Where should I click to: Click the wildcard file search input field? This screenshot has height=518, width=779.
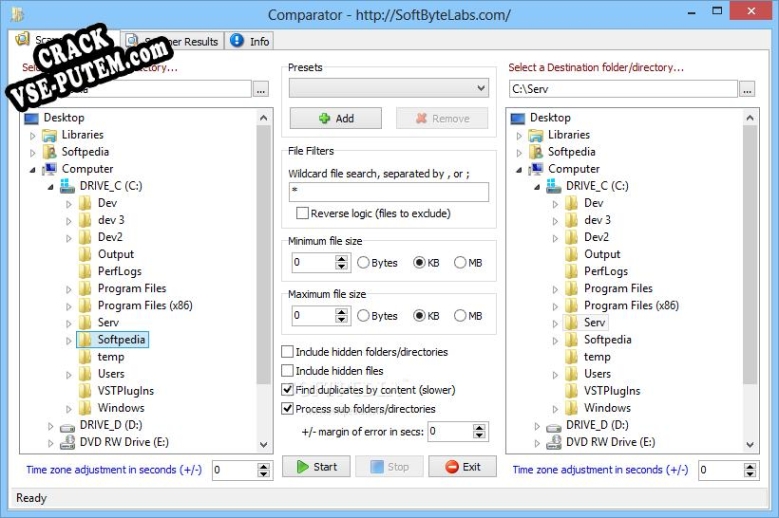pos(388,192)
